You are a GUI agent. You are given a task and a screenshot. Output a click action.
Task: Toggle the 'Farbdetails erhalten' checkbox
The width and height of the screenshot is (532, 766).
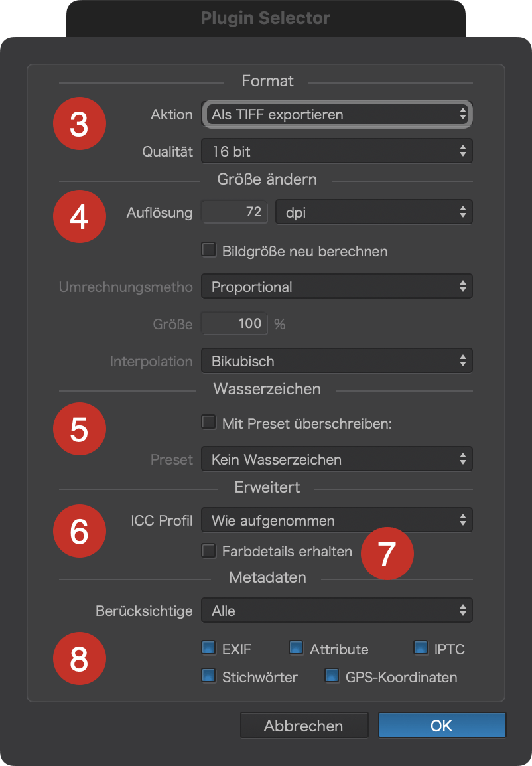(209, 550)
